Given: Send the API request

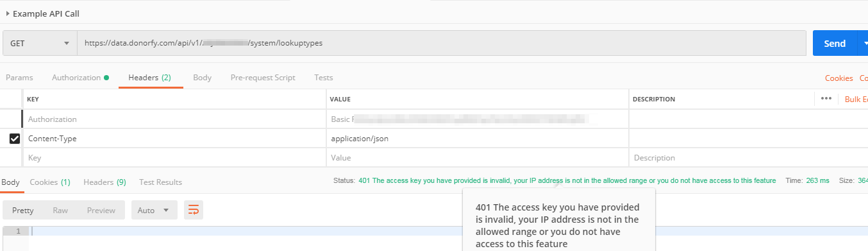Looking at the screenshot, I should click(835, 43).
